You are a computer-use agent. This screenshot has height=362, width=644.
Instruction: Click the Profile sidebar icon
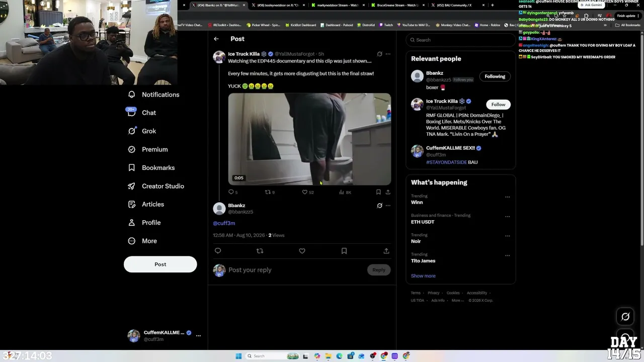[x=132, y=222]
